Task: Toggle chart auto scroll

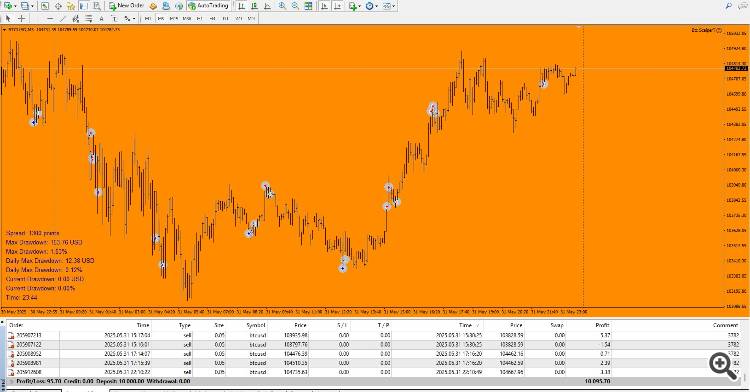Action: [x=325, y=6]
